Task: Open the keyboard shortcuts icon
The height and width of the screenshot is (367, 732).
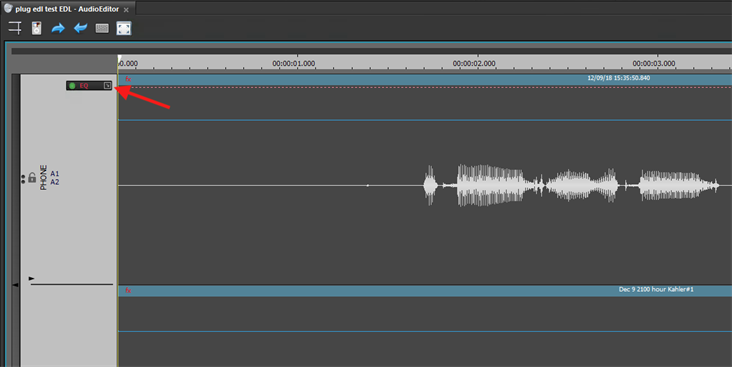Action: click(x=102, y=28)
